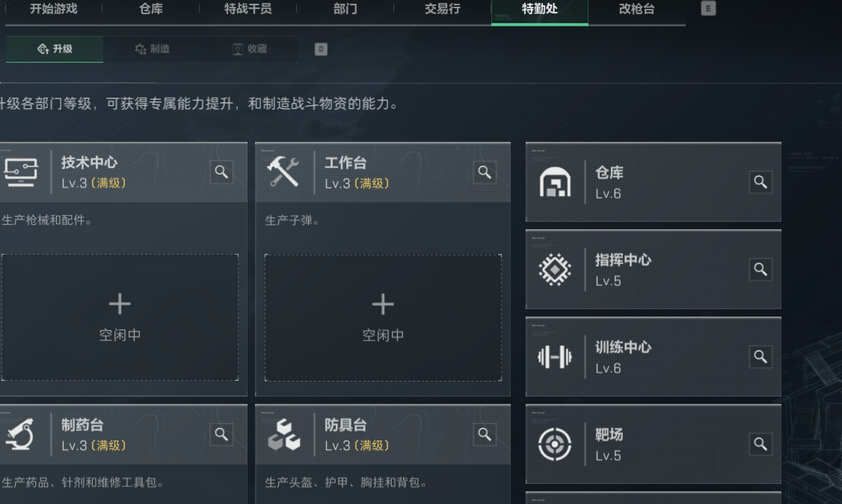Click the 空闲中 empty slot under 工作台
The height and width of the screenshot is (504, 842).
pos(383,317)
